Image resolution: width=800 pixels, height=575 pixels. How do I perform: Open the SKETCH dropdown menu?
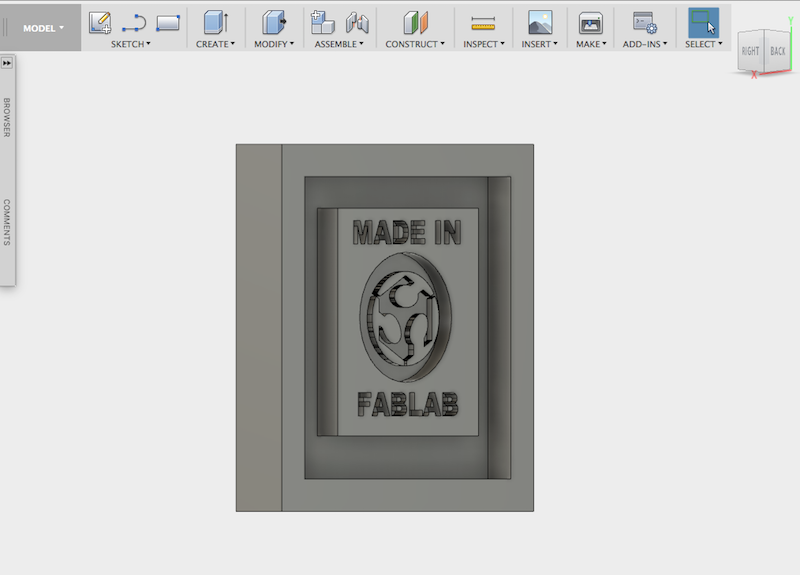131,44
